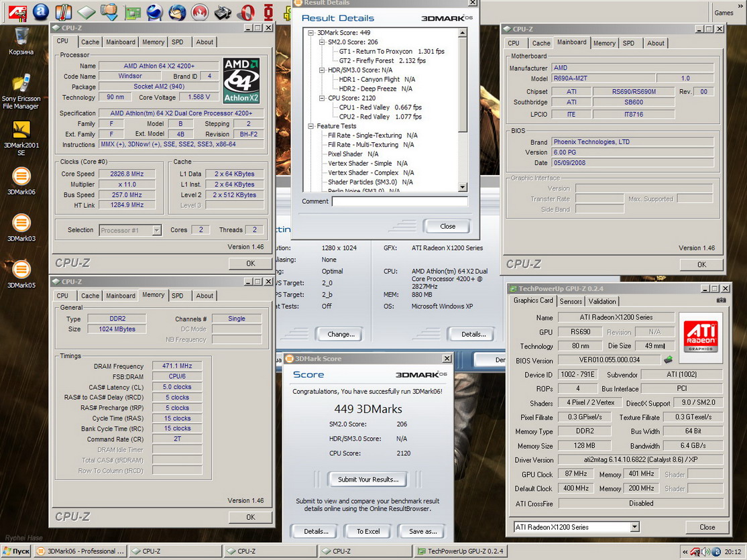The image size is (747, 560).
Task: Click Close button in GPU-Z window
Action: 707,527
